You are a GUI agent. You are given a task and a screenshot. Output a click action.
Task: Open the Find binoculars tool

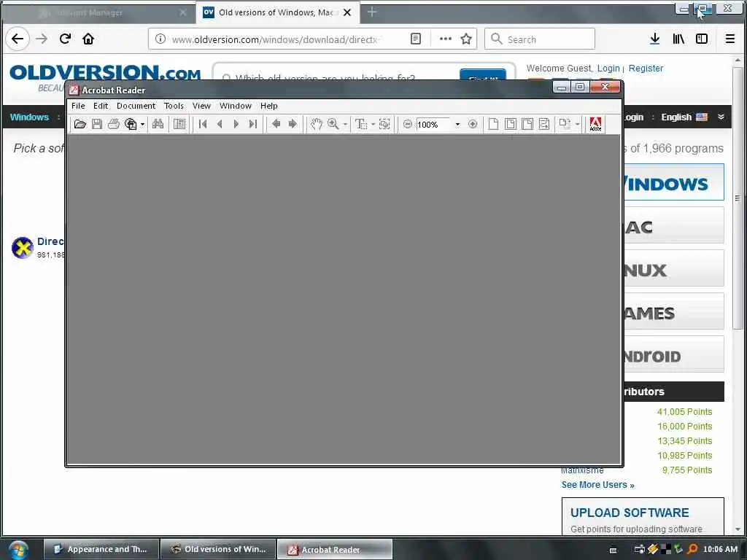click(158, 124)
